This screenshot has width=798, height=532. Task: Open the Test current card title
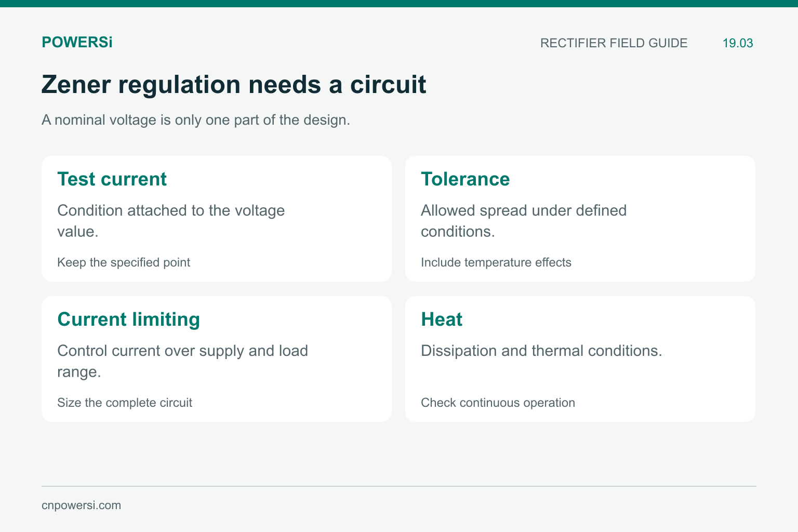[x=112, y=179]
